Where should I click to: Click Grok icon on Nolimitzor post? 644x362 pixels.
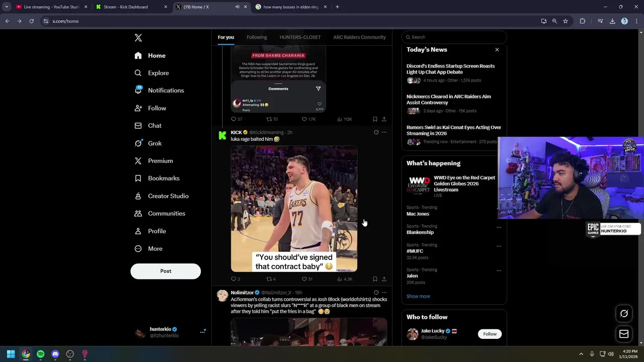coord(376,292)
